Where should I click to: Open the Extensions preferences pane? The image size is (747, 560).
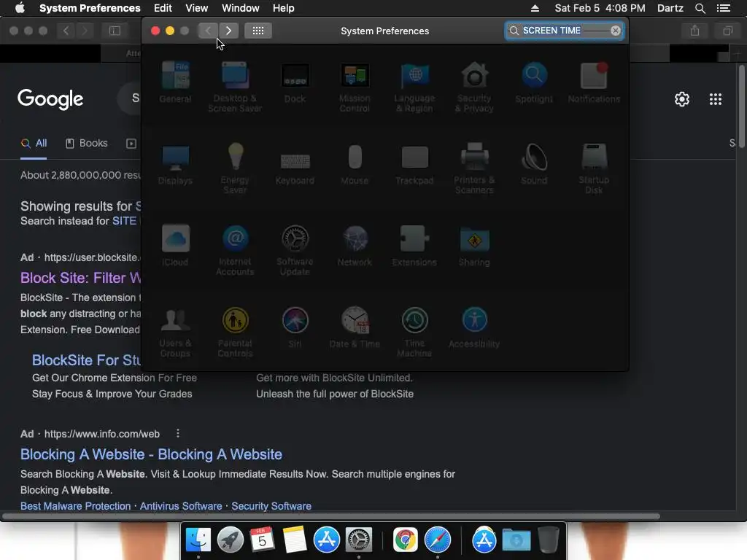click(414, 246)
